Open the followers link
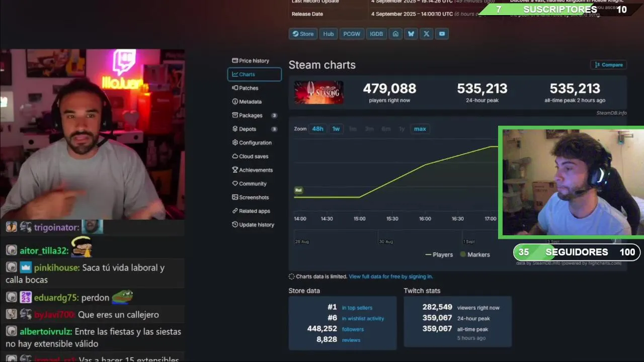 353,329
